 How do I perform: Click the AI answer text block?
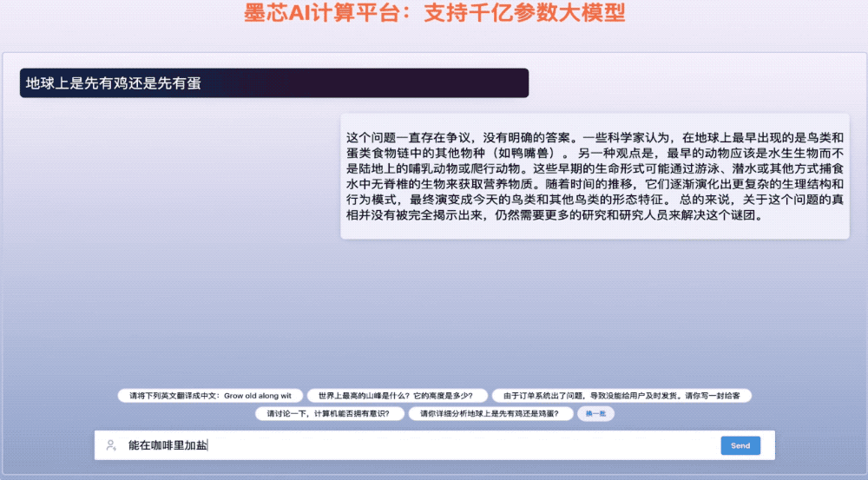coord(595,176)
